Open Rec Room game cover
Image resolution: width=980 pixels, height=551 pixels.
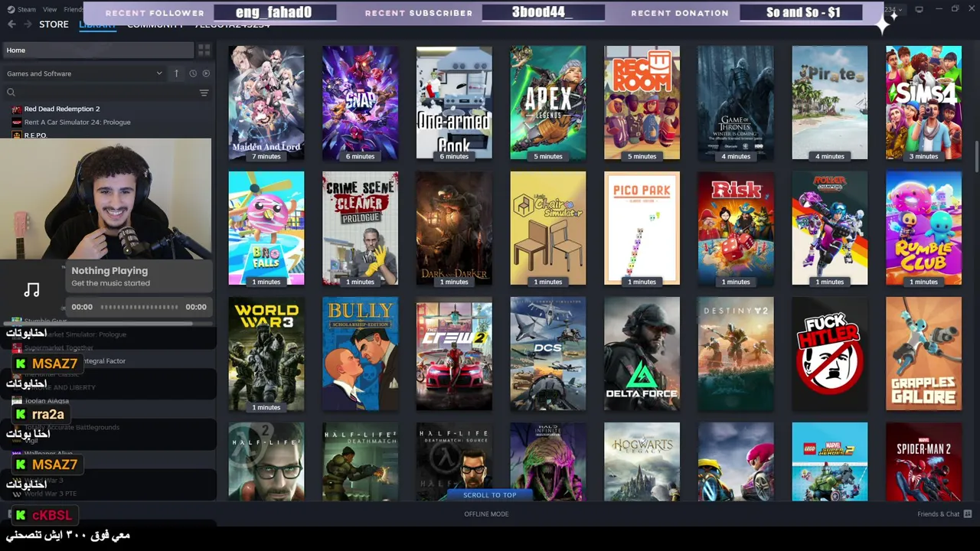coord(642,103)
